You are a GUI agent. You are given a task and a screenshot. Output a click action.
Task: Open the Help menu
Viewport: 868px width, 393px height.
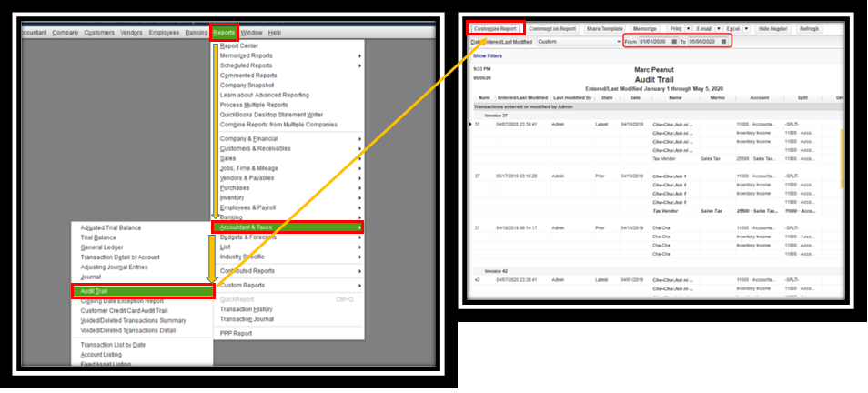275,33
